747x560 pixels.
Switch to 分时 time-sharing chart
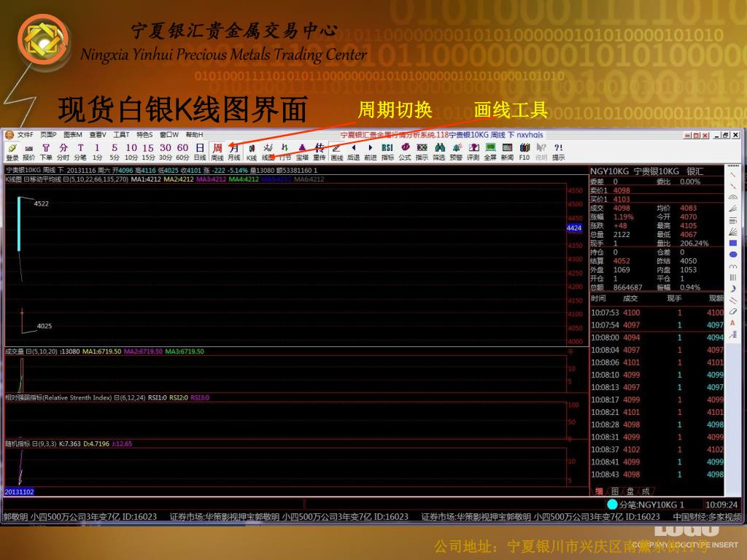tap(63, 152)
